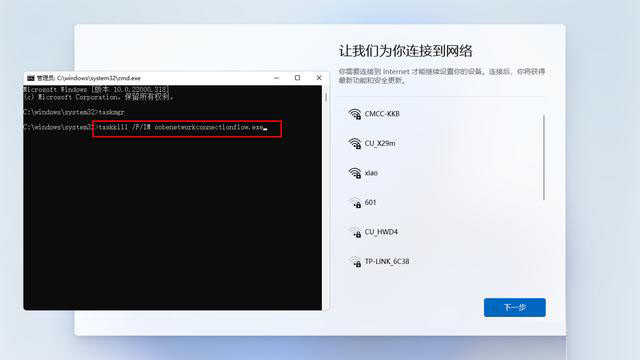Screen dimensions: 640x360
Task: Click the CU_HWD4 Wi-Fi signal icon
Action: pos(355,232)
